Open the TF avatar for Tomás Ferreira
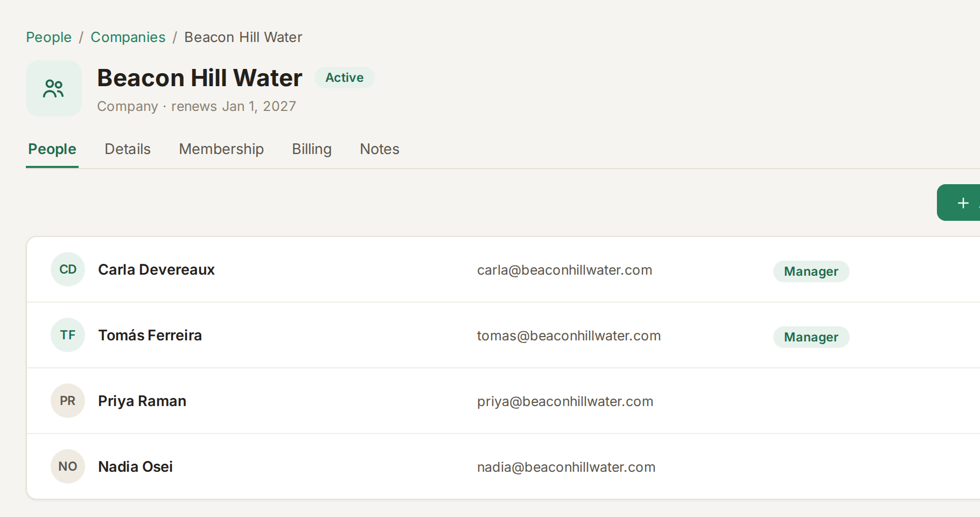The image size is (980, 517). pyautogui.click(x=68, y=335)
